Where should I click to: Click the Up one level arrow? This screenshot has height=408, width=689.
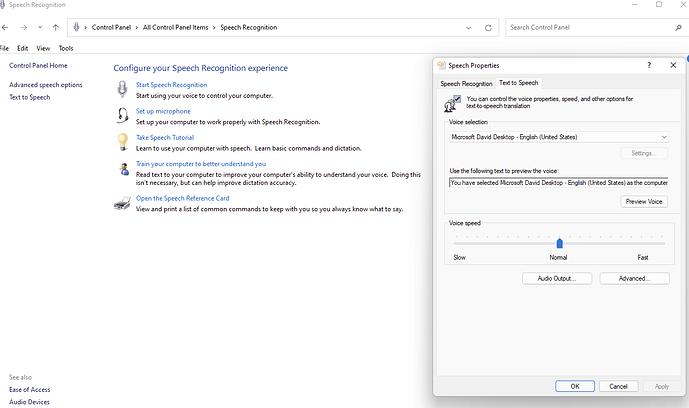click(x=55, y=27)
